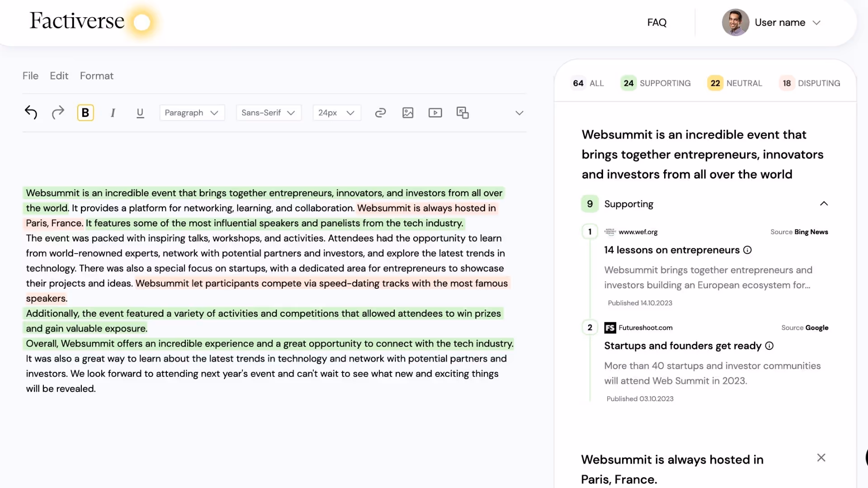Select the 18 DISPUTING tab
This screenshot has height=488, width=868.
[810, 83]
